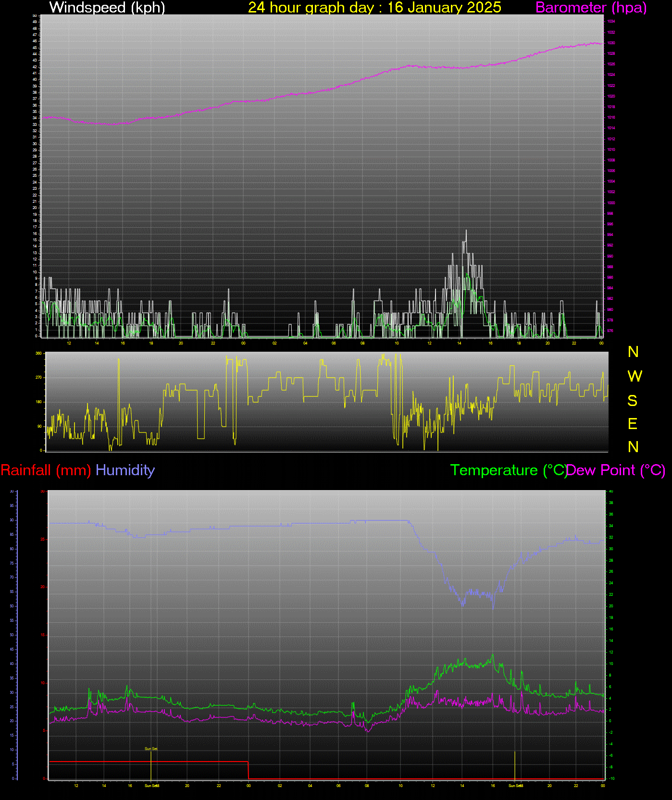Click the '90' value on wind direction axis

tap(39, 426)
